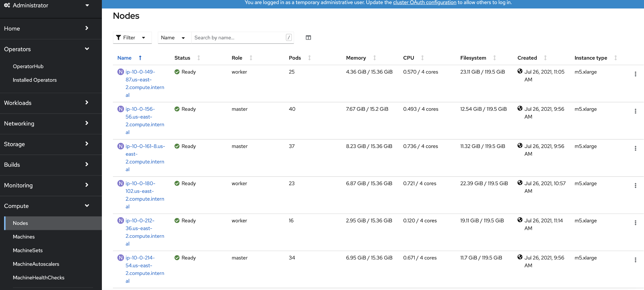Open the cluster OAuth configuration link
This screenshot has height=290, width=644.
click(425, 3)
